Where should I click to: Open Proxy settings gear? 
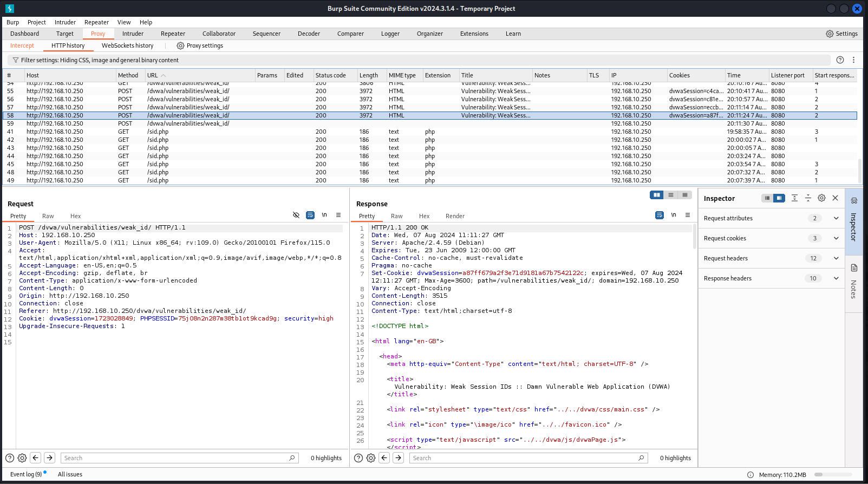point(180,45)
